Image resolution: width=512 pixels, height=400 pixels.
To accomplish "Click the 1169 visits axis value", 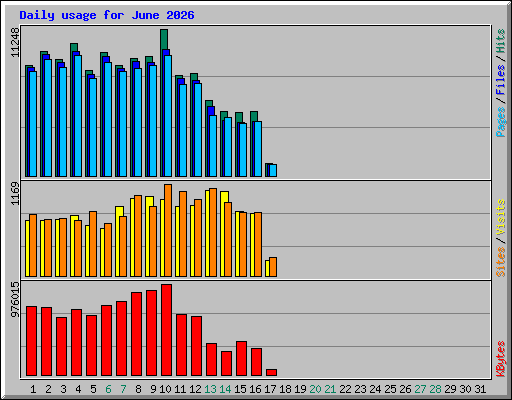I will (15, 194).
